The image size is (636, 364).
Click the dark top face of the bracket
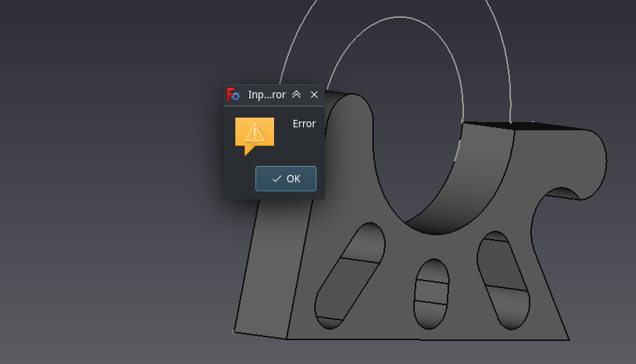[536, 126]
